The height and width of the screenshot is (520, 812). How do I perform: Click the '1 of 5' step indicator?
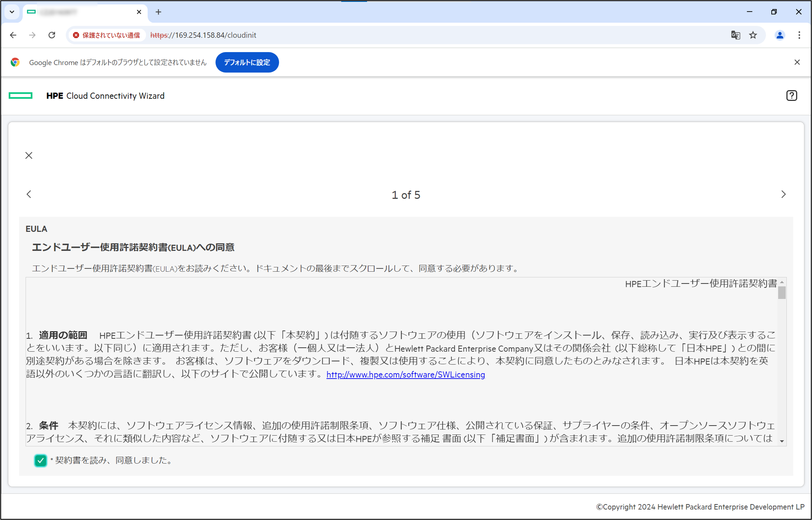tap(406, 195)
